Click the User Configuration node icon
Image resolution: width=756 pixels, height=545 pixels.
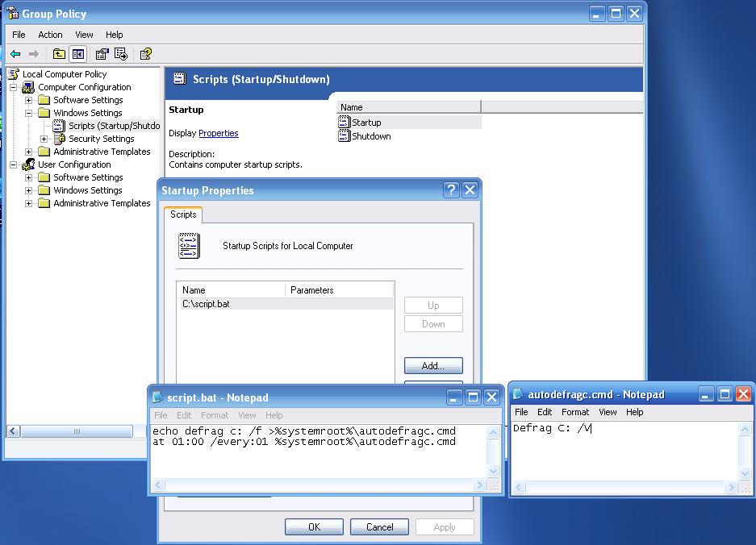click(29, 164)
